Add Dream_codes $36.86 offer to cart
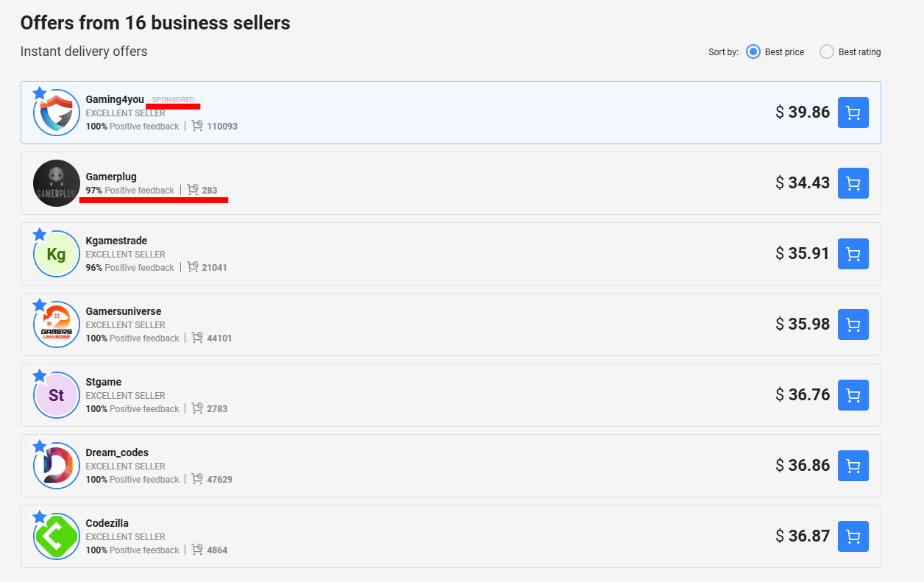The image size is (924, 582). click(853, 466)
